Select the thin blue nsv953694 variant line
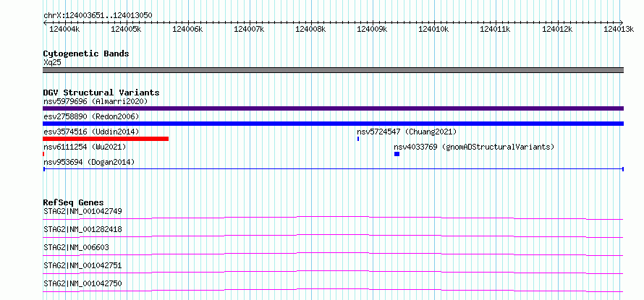Screen dimensions: 644x300 pos(333,168)
